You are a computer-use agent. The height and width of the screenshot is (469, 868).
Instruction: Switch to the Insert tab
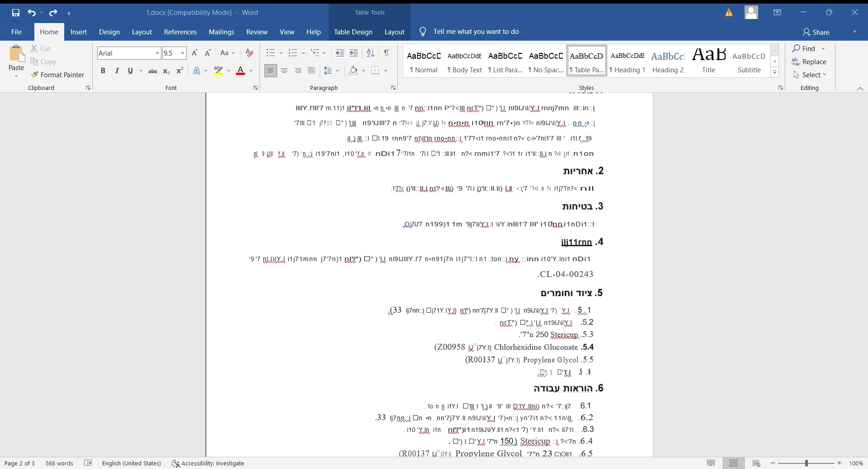pos(79,32)
